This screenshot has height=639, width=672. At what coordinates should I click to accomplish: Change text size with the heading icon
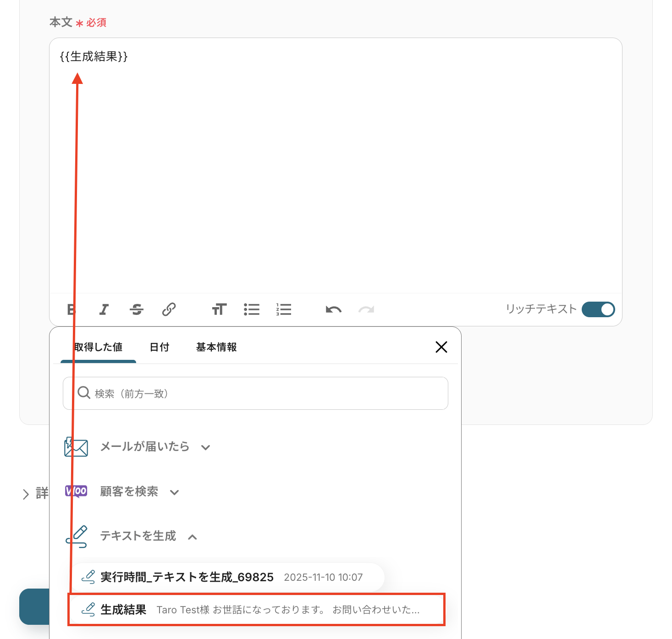219,309
